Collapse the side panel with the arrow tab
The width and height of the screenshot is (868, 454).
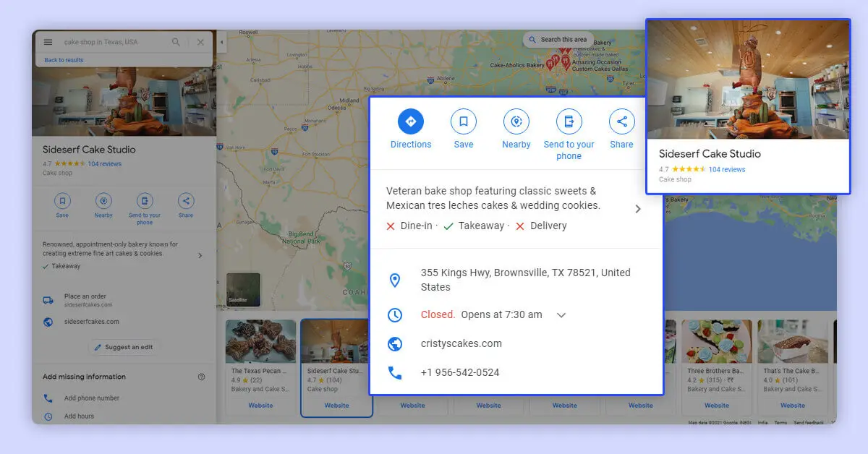(x=221, y=42)
